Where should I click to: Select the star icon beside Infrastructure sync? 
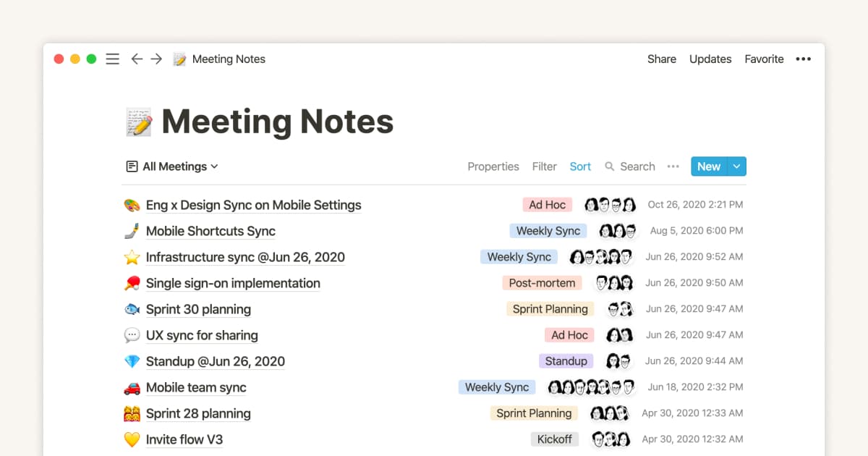[131, 257]
